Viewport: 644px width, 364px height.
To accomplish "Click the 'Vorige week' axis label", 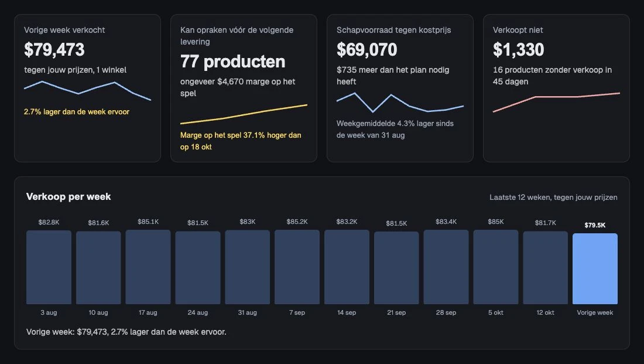I will tap(595, 312).
